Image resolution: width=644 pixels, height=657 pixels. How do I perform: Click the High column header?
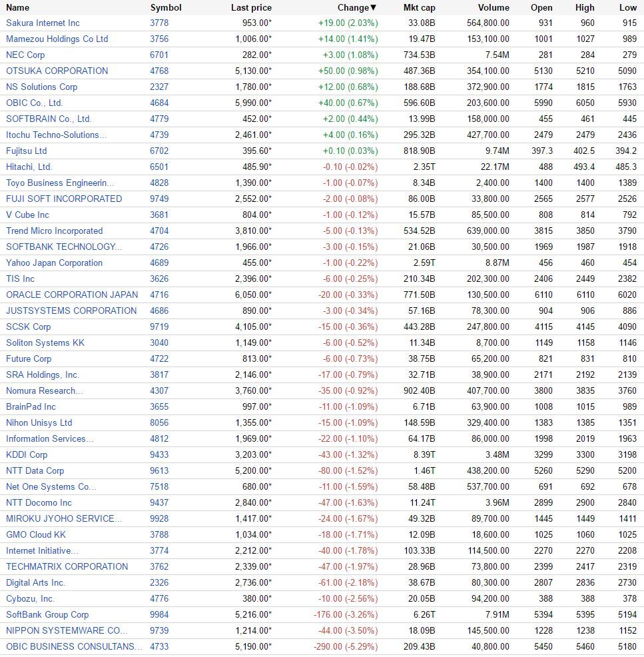(x=585, y=7)
